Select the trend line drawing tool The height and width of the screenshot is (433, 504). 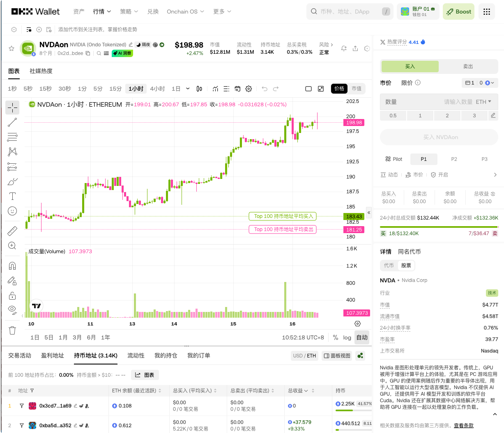12,122
